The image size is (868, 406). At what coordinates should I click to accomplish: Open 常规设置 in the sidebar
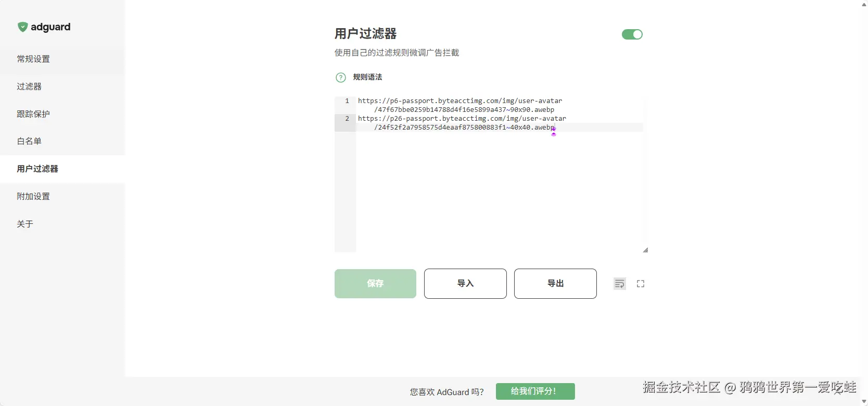[x=62, y=59]
